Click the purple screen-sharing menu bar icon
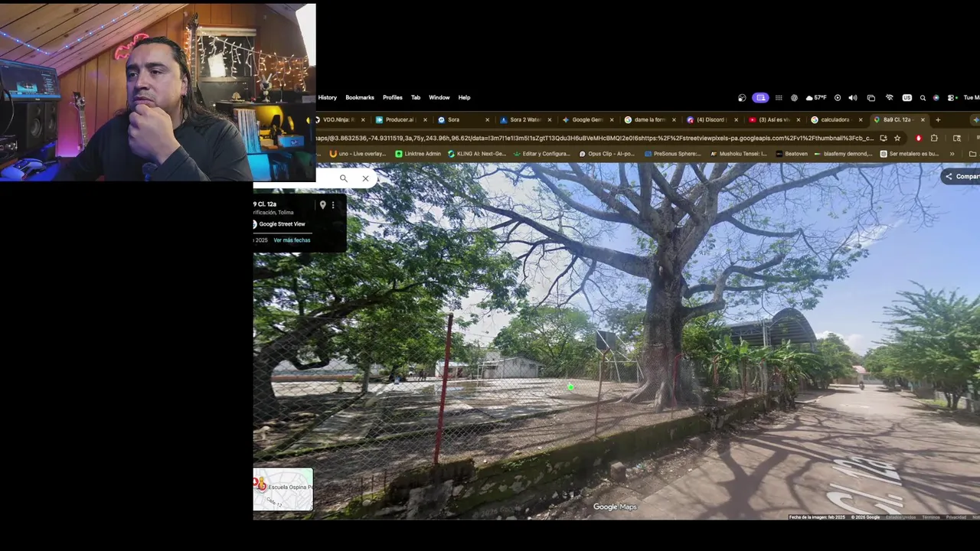The height and width of the screenshot is (551, 980). coord(760,98)
